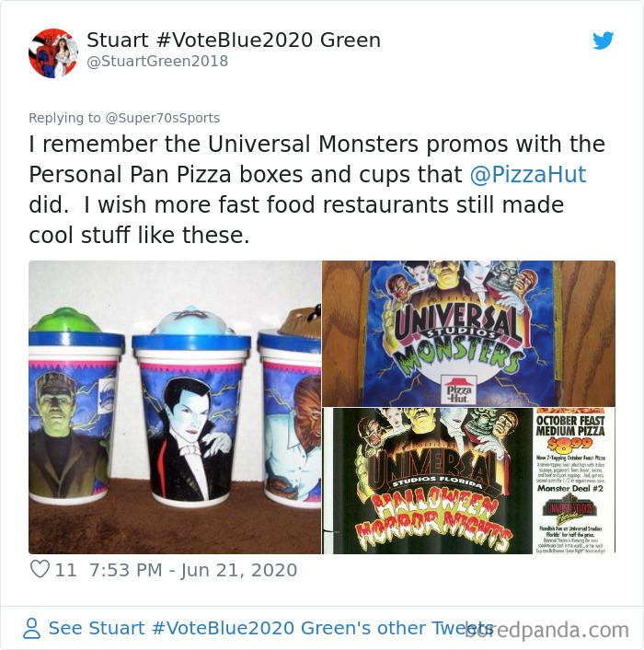Click the @StuartGreen2018 username

click(157, 62)
